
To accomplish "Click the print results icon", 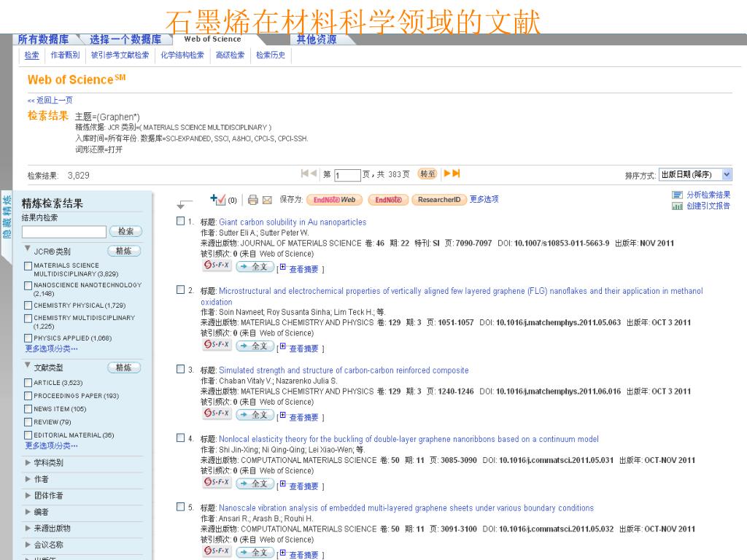I will [253, 200].
